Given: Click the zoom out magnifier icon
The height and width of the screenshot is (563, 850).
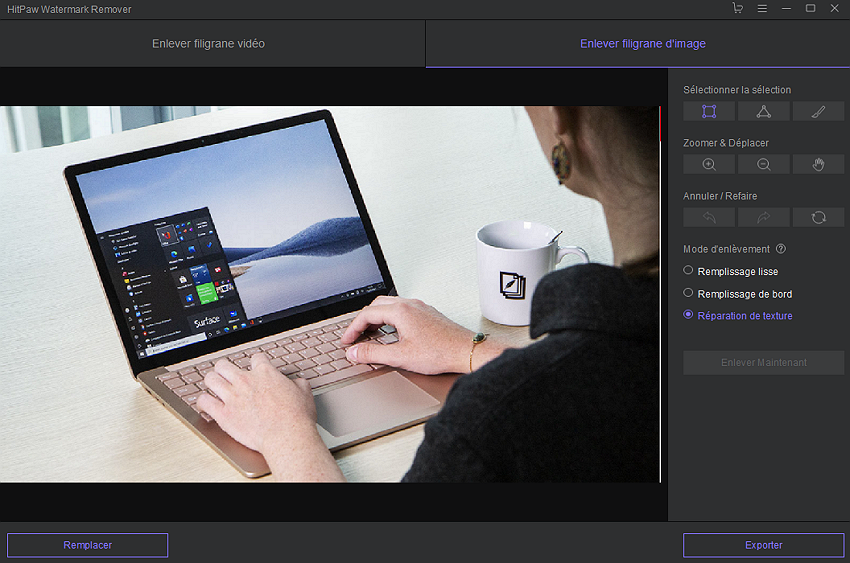Looking at the screenshot, I should click(x=764, y=164).
